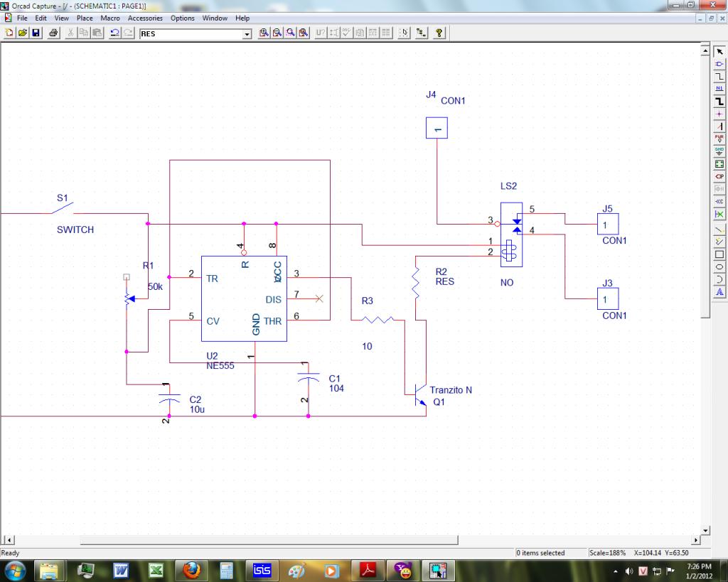Open the Place menu
Screen dimensions: 728x582
(85, 18)
